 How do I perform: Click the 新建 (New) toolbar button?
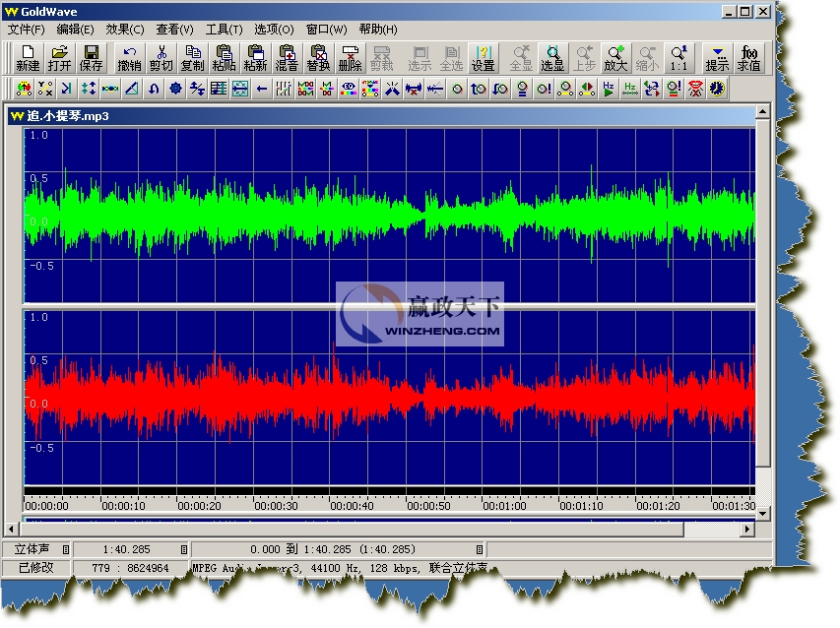coord(28,58)
